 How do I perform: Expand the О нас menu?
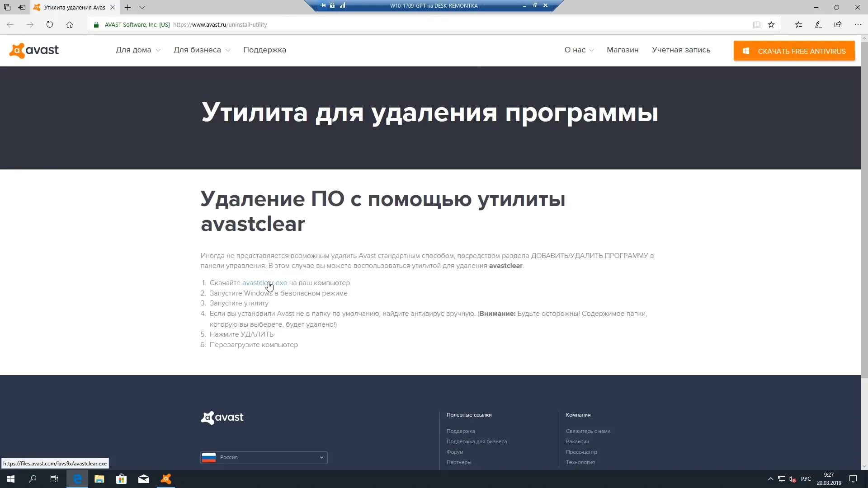[579, 50]
